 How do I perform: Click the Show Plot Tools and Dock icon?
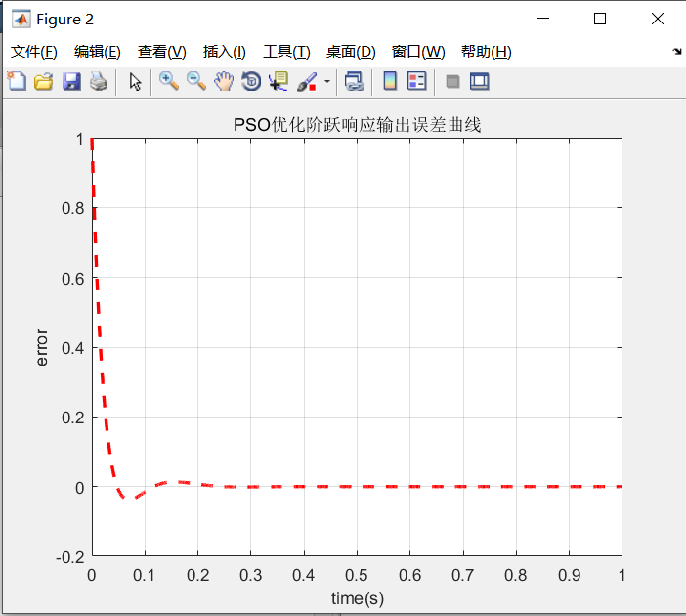480,82
